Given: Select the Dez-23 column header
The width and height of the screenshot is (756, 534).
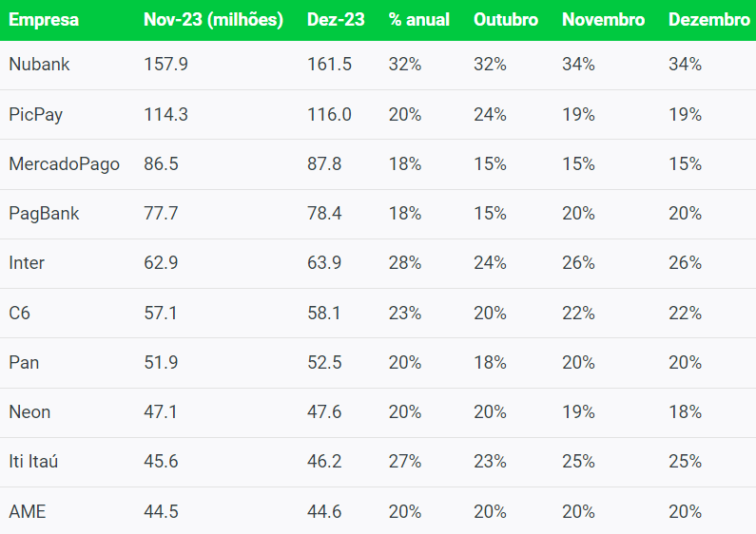Looking at the screenshot, I should coord(333,20).
